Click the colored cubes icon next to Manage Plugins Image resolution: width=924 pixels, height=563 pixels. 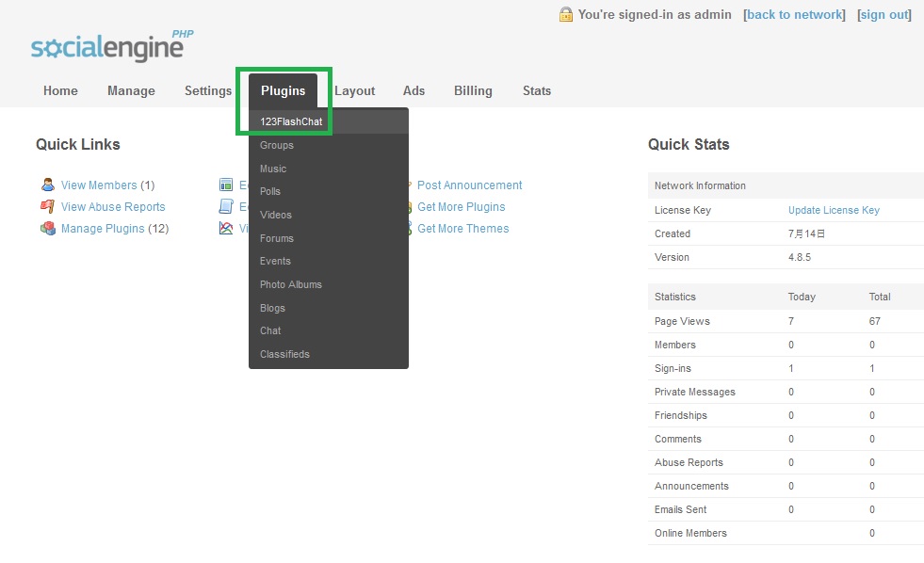48,228
